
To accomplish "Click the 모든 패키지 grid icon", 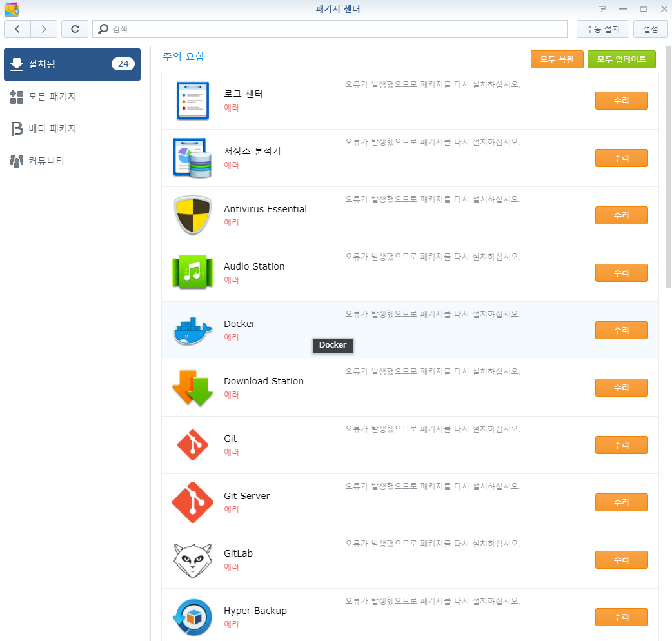I will (x=17, y=97).
